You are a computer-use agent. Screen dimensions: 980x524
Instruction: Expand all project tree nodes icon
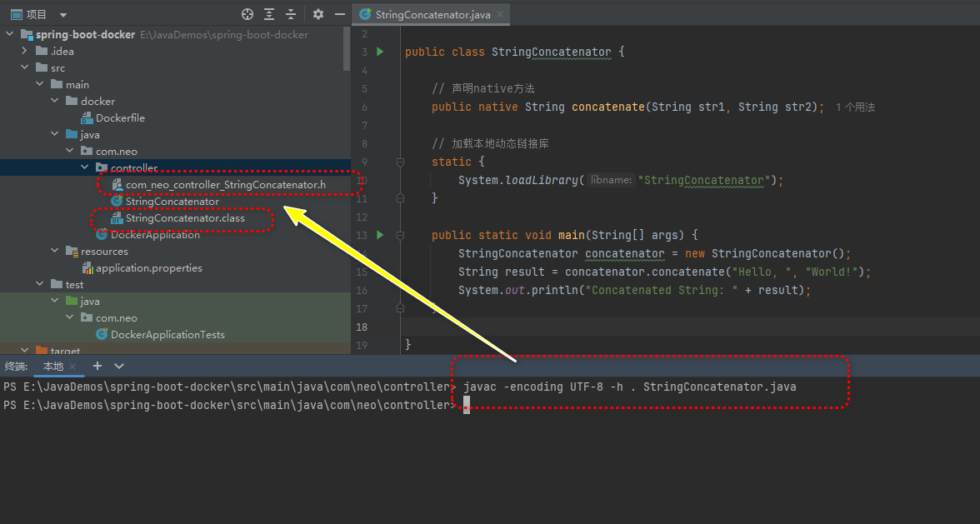[x=269, y=13]
